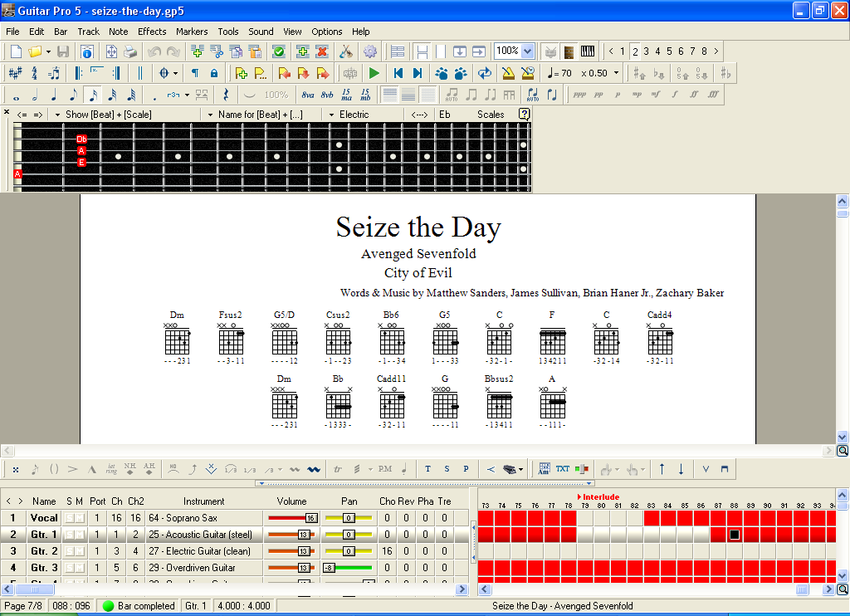Viewport: 850px width, 616px height.
Task: Open the tempo x 0.50 speed dropdown
Action: click(617, 73)
